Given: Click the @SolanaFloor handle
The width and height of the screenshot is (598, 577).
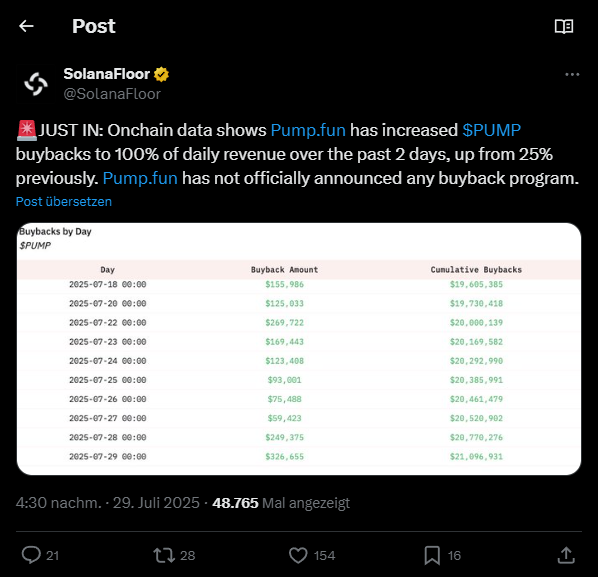Looking at the screenshot, I should click(x=112, y=94).
